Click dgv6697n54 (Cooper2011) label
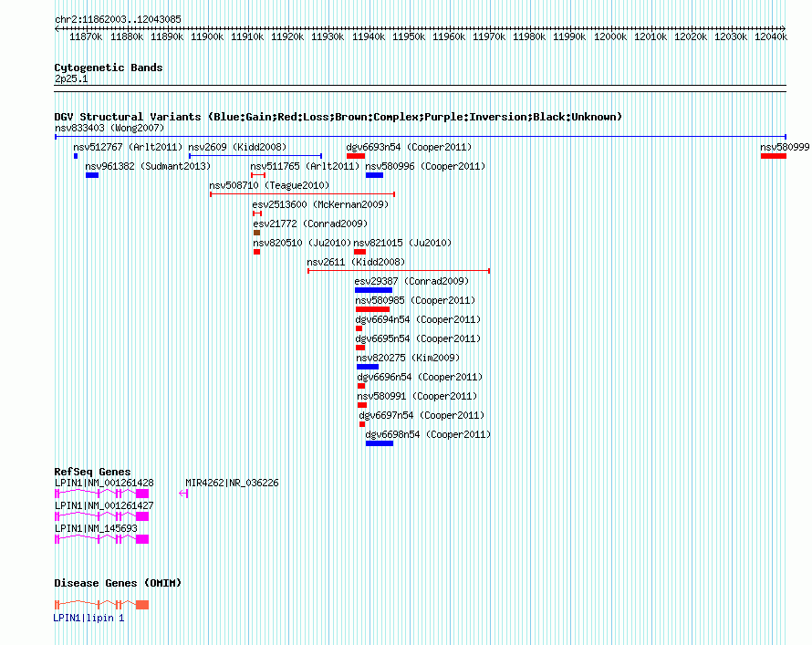The width and height of the screenshot is (812, 645). pyautogui.click(x=422, y=415)
